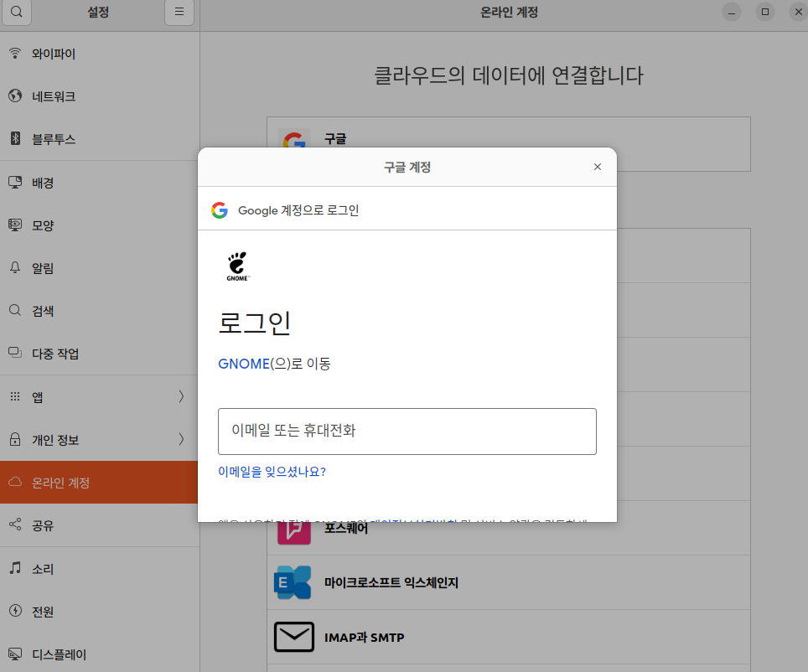Maximize the Settings window
This screenshot has width=808, height=672.
click(x=765, y=12)
